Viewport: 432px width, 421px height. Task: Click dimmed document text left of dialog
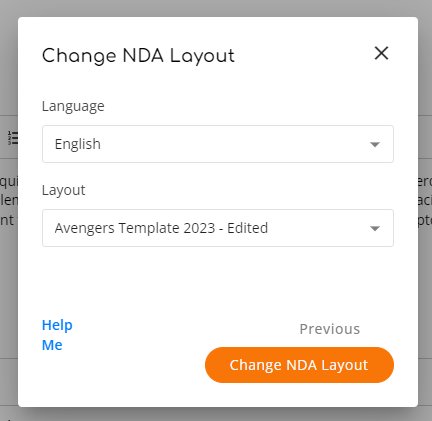[x=9, y=201]
